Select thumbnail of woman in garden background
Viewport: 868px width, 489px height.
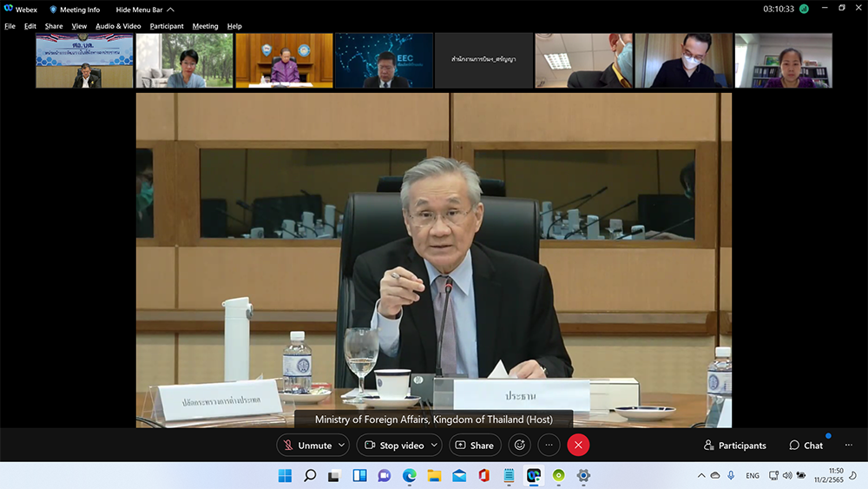[x=184, y=60]
